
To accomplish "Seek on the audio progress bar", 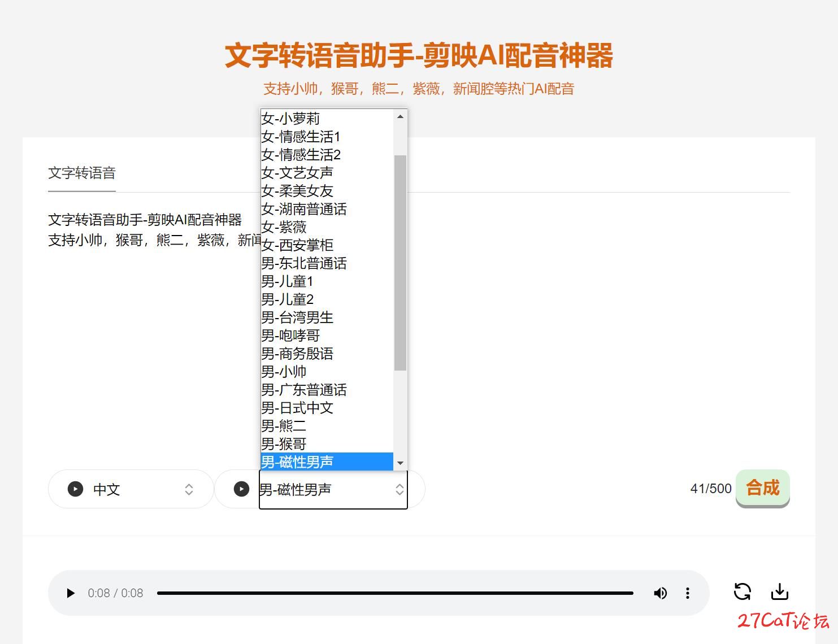I will coord(395,593).
